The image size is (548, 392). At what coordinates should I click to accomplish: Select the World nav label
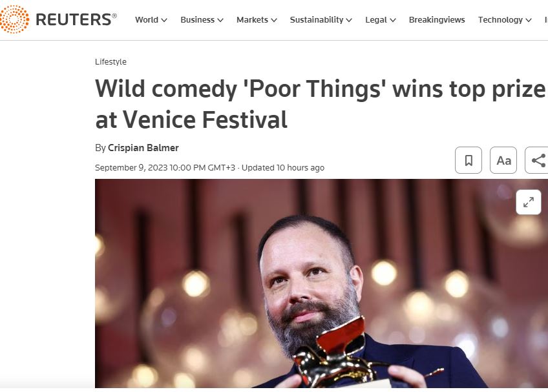(147, 20)
